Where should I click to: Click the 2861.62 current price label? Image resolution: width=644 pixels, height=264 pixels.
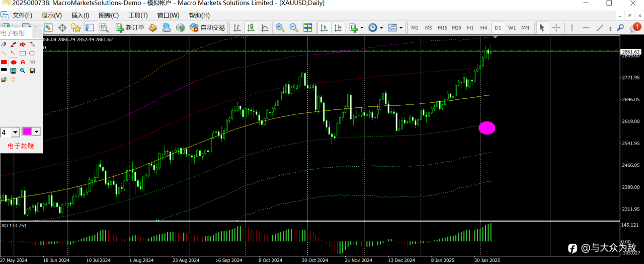pos(630,51)
